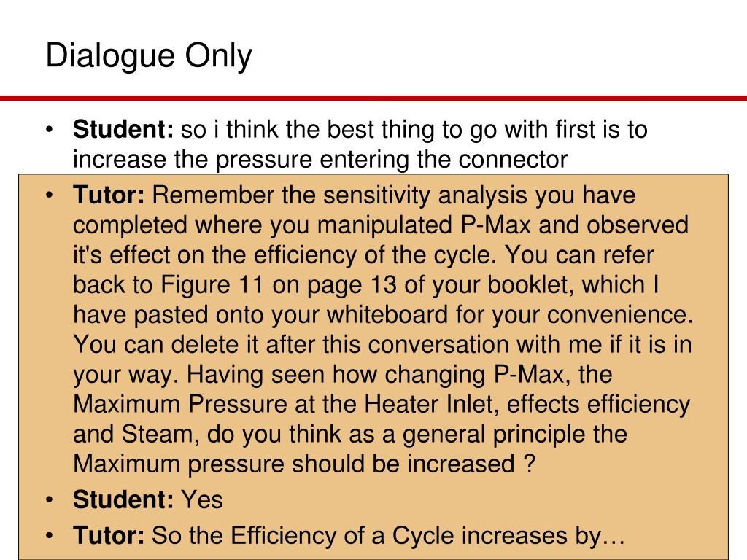
Task: Click the red horizontal divider line
Action: click(373, 98)
